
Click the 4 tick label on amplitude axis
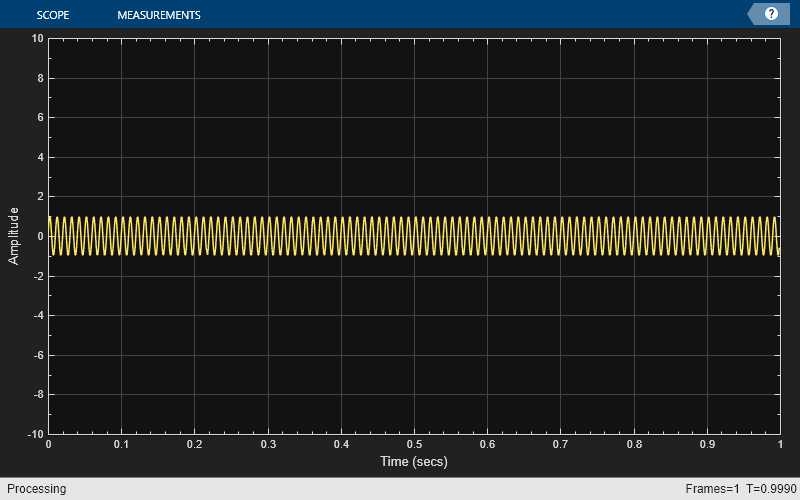(x=40, y=157)
